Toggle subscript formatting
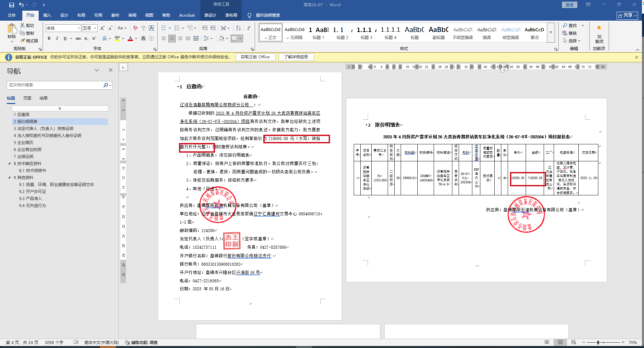 click(x=86, y=38)
